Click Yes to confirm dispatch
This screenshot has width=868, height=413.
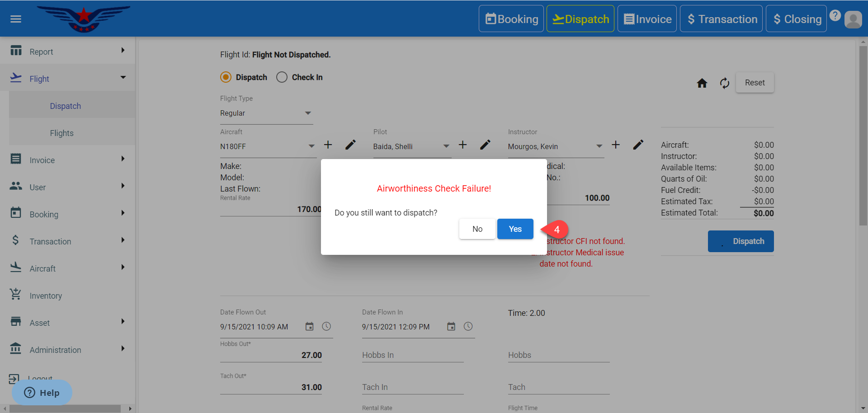tap(515, 229)
